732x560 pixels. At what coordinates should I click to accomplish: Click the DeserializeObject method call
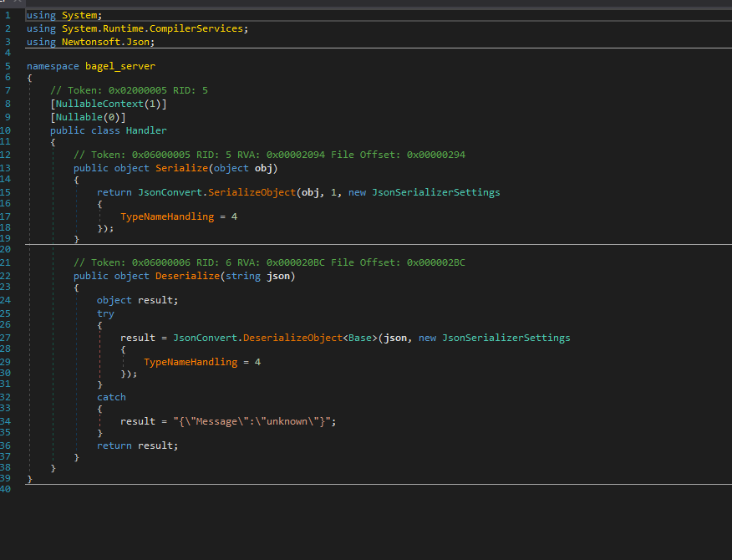(x=293, y=338)
